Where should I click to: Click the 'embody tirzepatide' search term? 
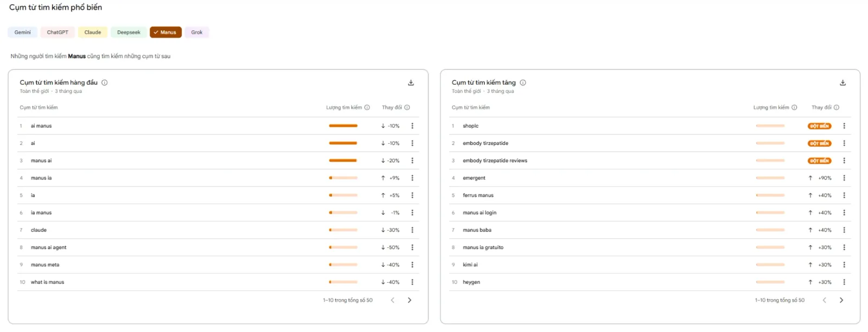click(486, 143)
